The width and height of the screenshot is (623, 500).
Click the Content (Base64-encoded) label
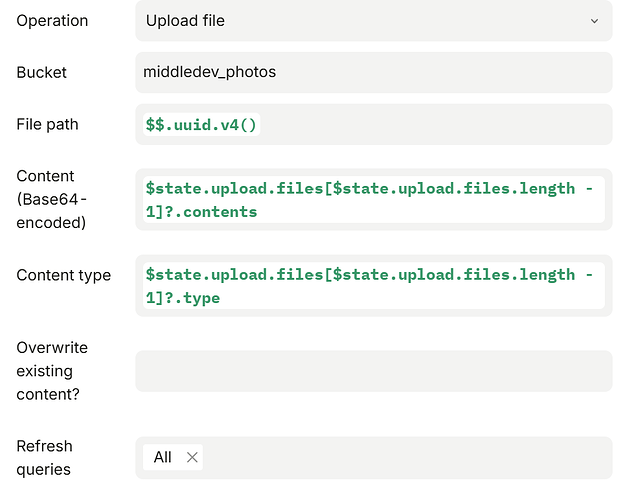[x=52, y=199]
